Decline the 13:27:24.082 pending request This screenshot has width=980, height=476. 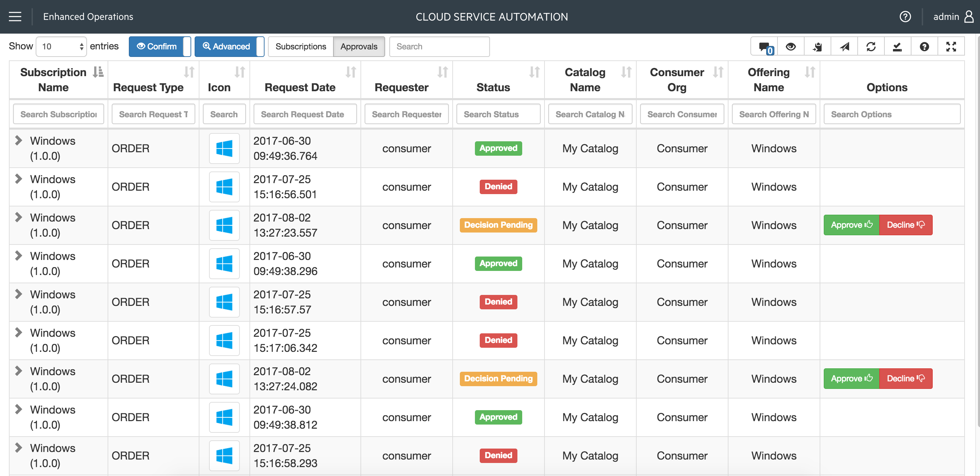click(x=905, y=379)
